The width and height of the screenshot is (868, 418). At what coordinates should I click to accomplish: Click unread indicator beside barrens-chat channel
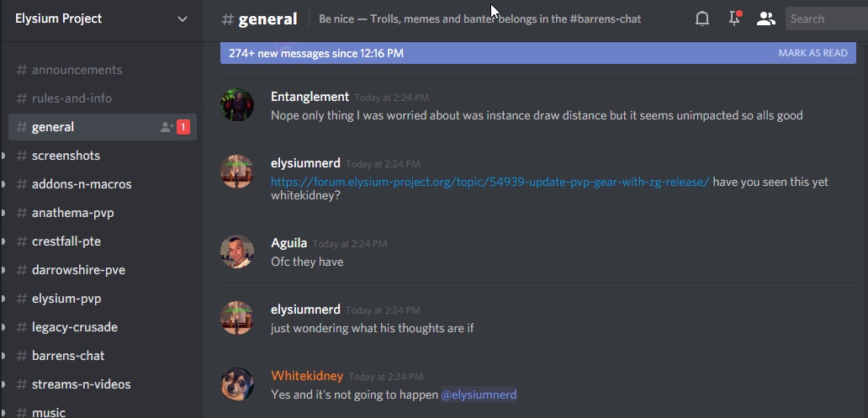click(x=3, y=356)
